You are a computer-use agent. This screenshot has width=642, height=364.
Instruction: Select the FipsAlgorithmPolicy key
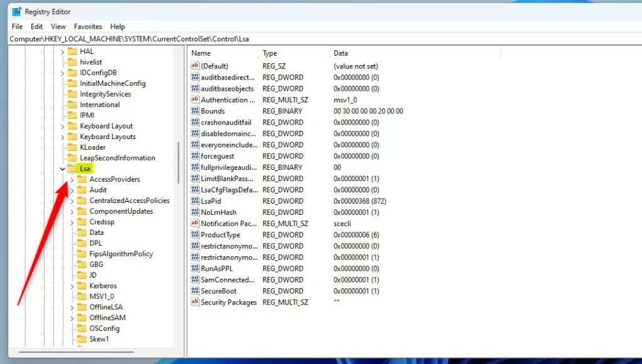tap(121, 254)
